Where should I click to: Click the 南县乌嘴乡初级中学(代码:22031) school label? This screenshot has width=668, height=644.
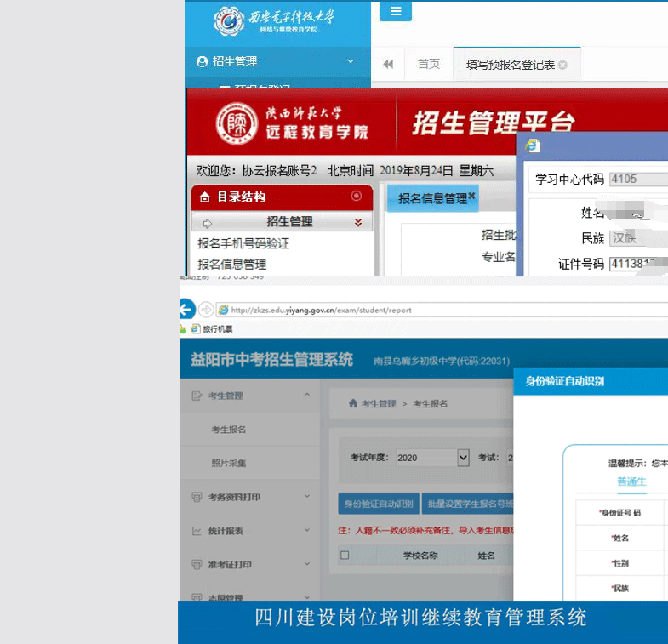click(x=442, y=362)
